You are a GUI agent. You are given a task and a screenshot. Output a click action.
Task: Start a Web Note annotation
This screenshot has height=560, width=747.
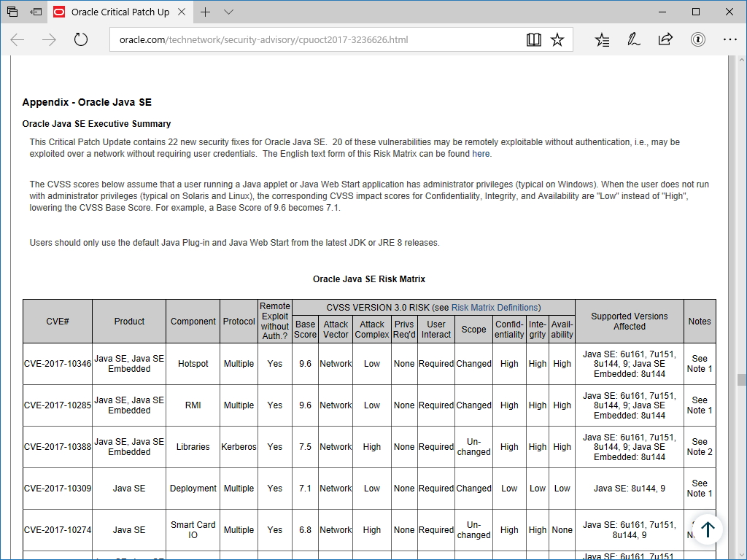point(632,39)
